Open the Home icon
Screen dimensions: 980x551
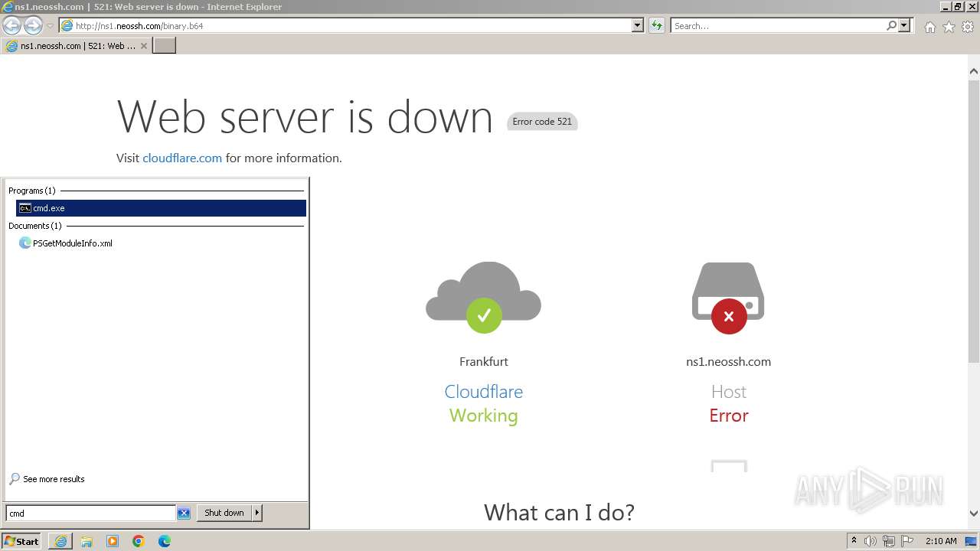pyautogui.click(x=929, y=27)
